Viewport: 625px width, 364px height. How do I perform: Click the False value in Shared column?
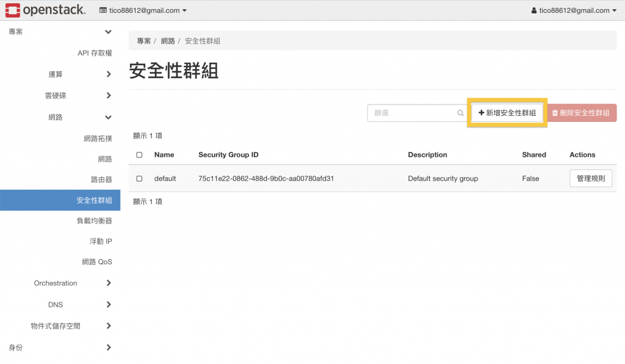coord(530,179)
